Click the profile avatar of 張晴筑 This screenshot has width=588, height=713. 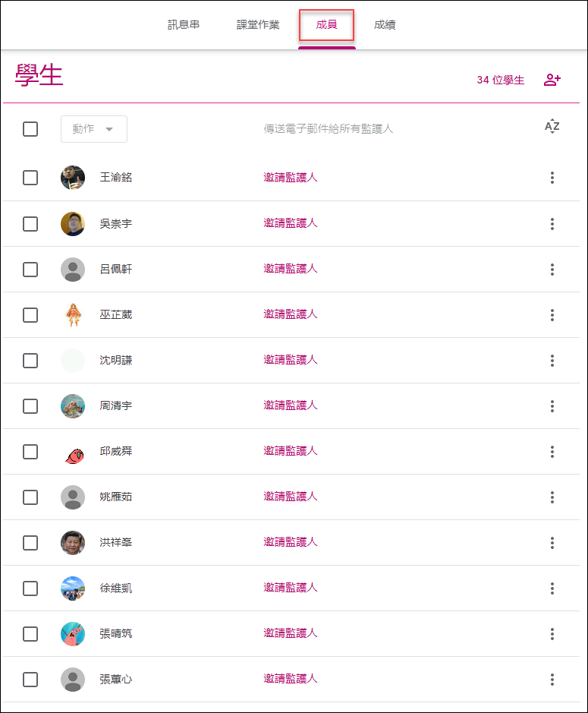coord(73,634)
